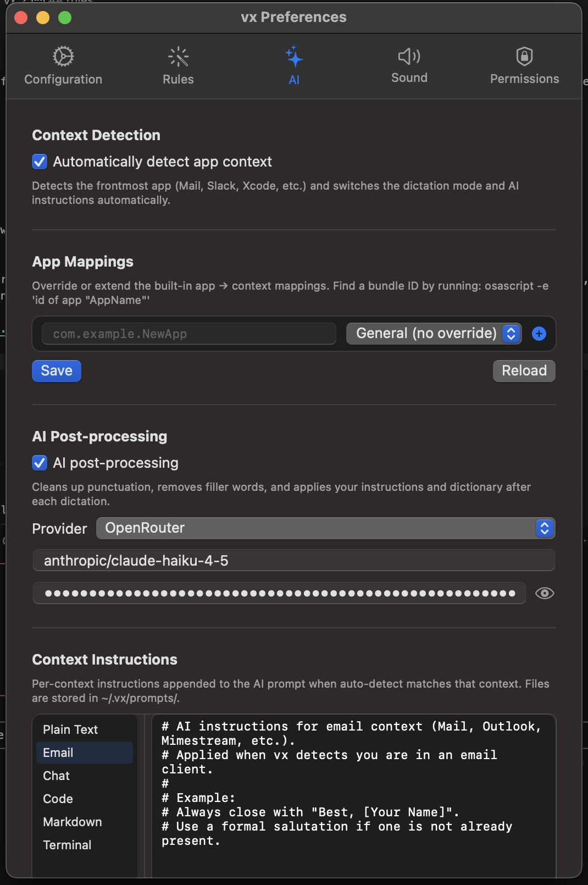Image resolution: width=588 pixels, height=885 pixels.
Task: Open the General (no override) dropdown
Action: pos(434,334)
